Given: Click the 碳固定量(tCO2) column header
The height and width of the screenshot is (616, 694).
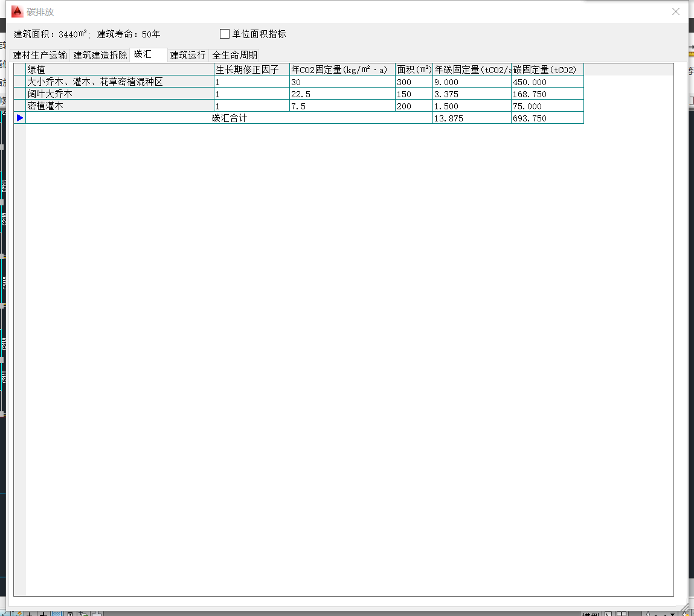Looking at the screenshot, I should (x=547, y=69).
